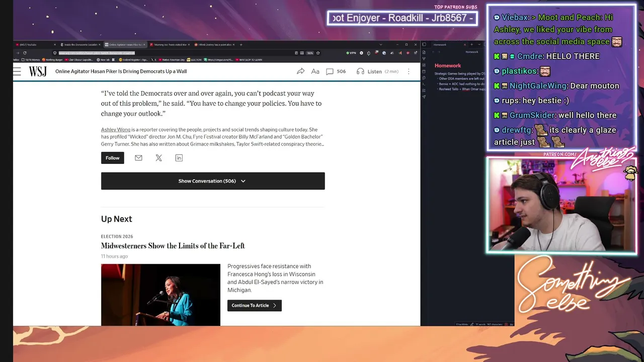Click the WSJ logo
644x362 pixels.
(38, 71)
